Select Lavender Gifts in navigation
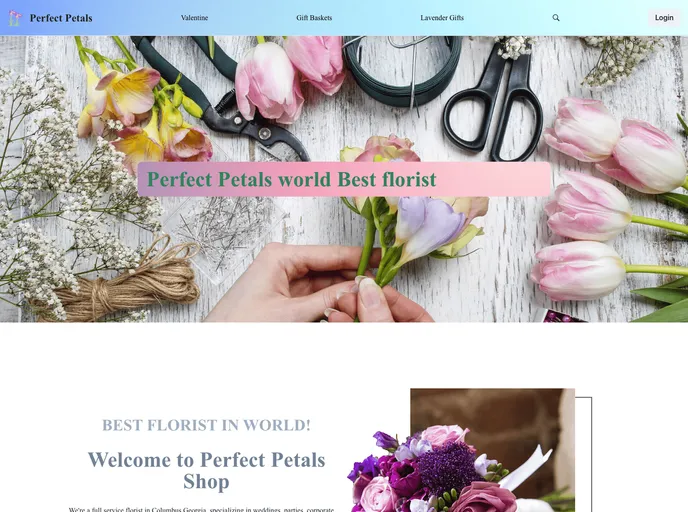The image size is (688, 512). 442,18
